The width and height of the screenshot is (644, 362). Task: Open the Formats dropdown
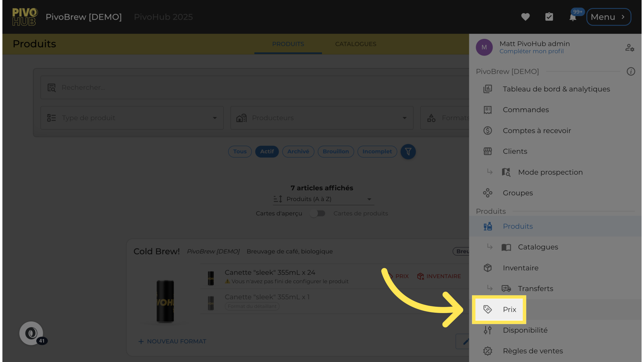pyautogui.click(x=445, y=118)
